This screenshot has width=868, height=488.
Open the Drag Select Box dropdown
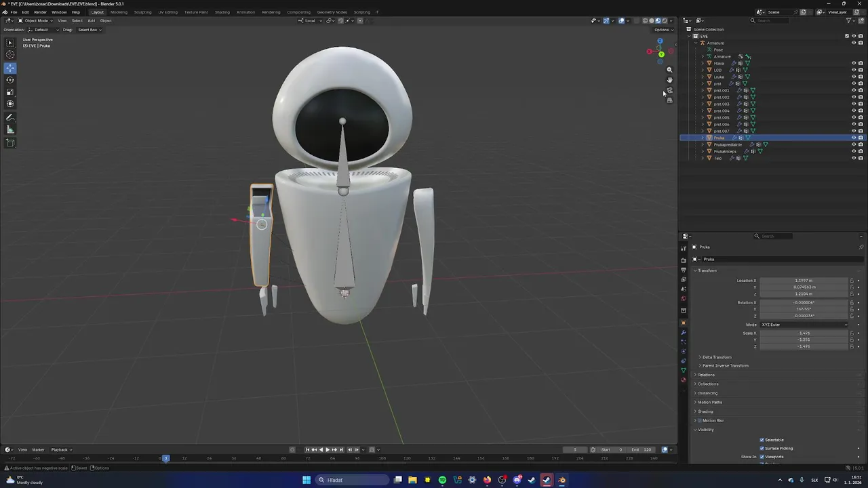[x=89, y=30]
